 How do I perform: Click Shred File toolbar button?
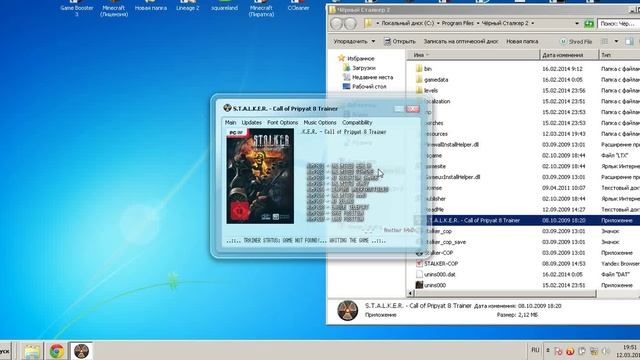[x=576, y=41]
